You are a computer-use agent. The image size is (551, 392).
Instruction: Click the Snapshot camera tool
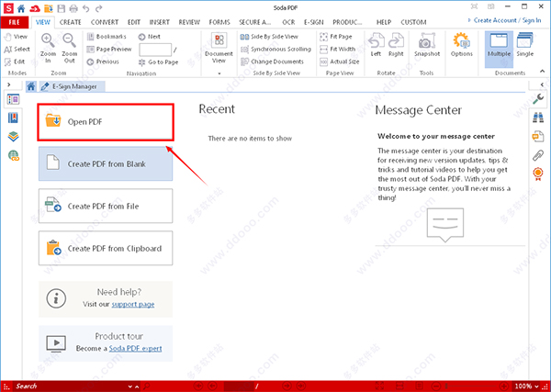pyautogui.click(x=427, y=45)
